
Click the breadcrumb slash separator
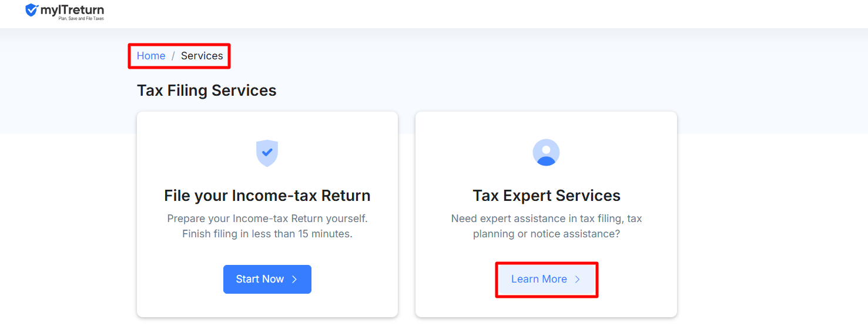[x=173, y=56]
